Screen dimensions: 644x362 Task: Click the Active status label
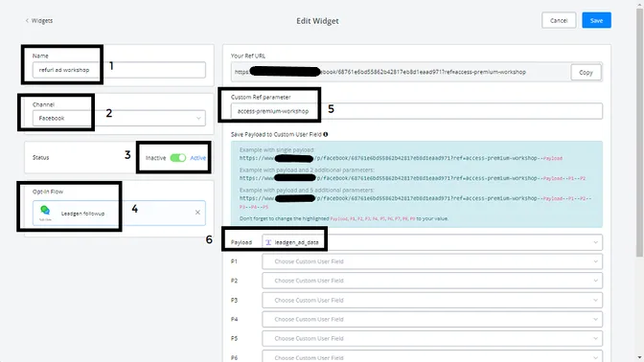point(198,158)
